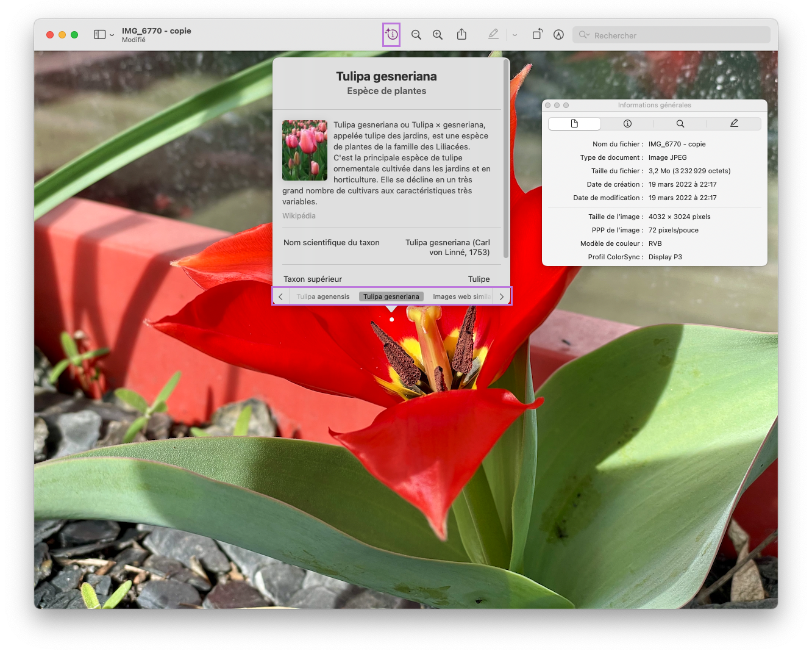The height and width of the screenshot is (654, 812).
Task: Click the right arrow to reveal more lookup results
Action: (501, 296)
